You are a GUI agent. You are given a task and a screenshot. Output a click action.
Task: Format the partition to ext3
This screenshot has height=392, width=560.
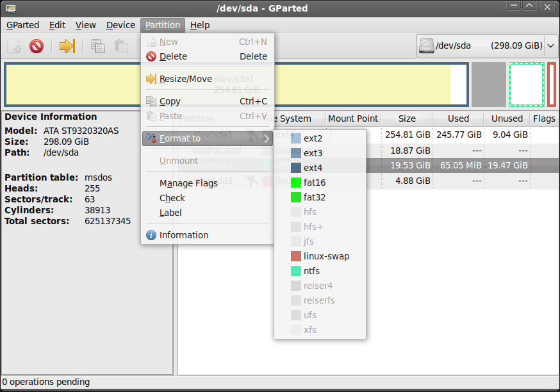(320, 153)
